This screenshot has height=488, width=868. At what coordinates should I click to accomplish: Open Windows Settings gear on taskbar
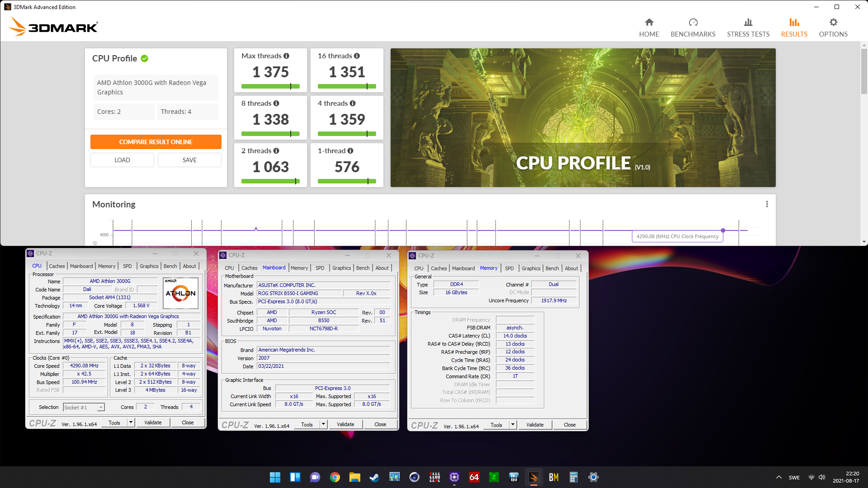point(593,477)
